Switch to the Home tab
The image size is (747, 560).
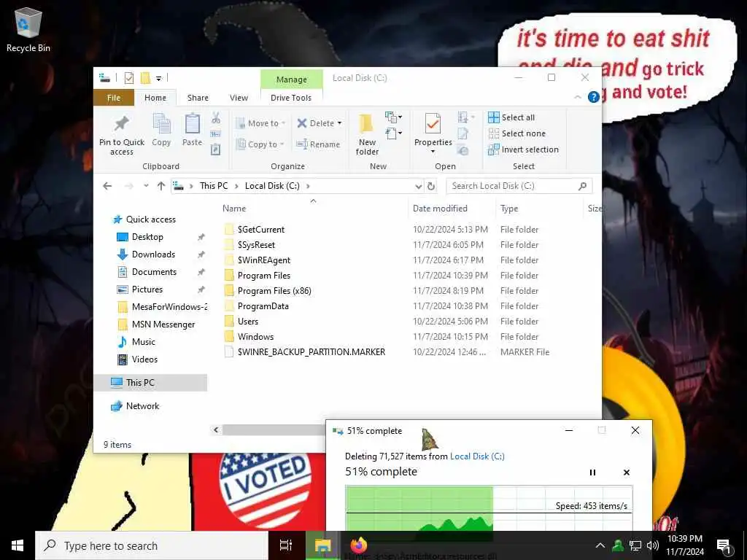pos(155,98)
